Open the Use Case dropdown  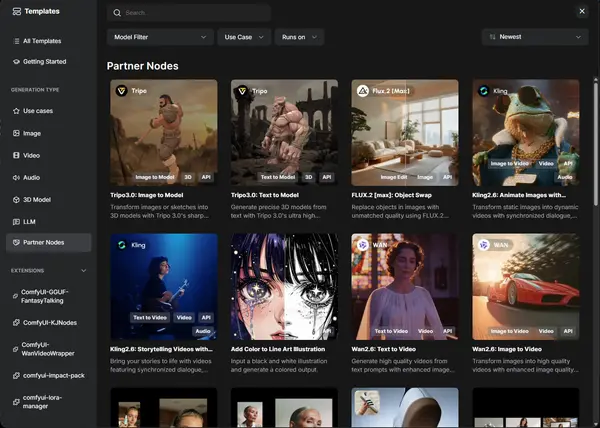coord(244,37)
